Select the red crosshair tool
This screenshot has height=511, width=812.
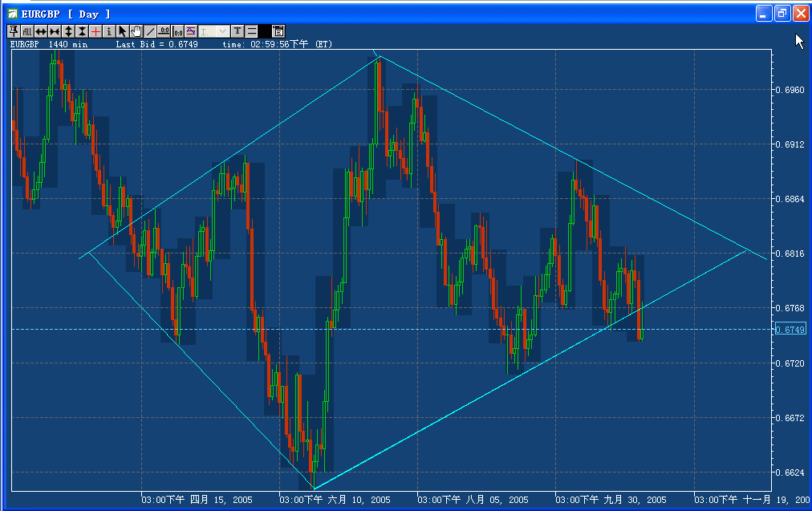(x=95, y=31)
